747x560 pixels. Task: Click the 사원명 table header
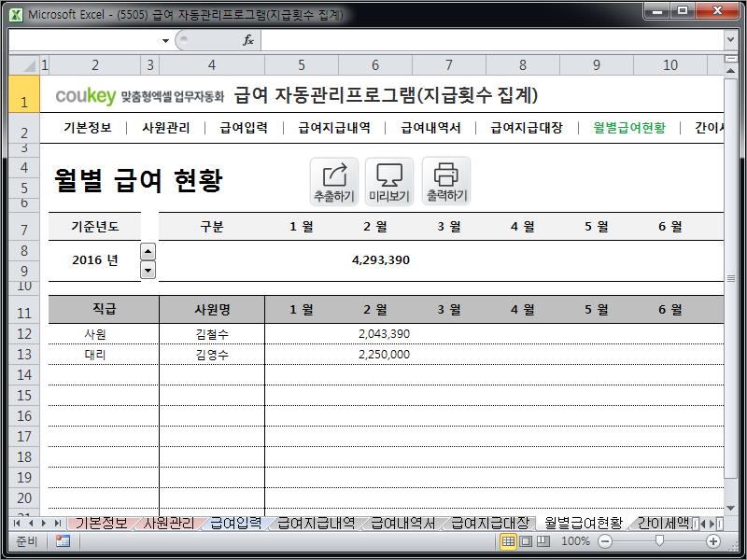point(212,309)
